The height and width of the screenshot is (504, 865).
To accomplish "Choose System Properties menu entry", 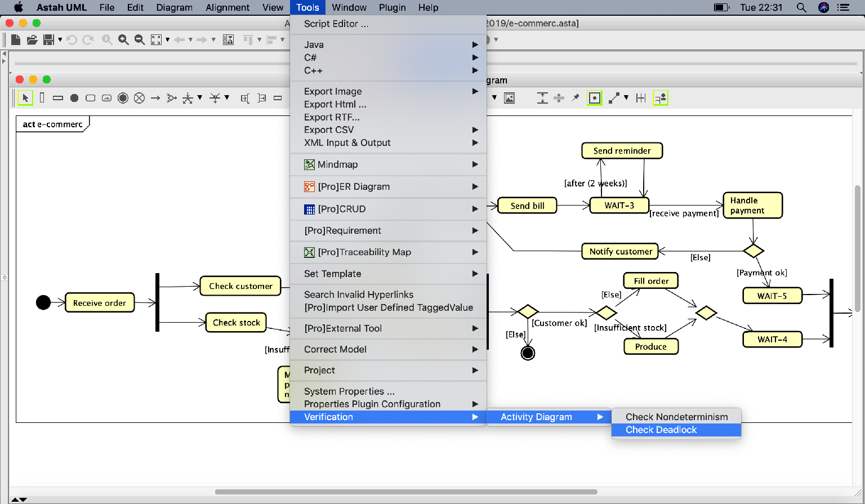I will tap(388, 391).
